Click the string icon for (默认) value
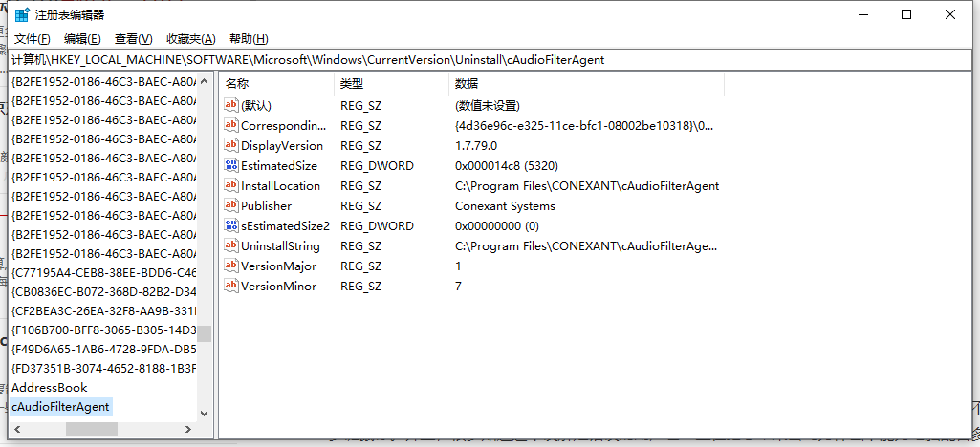 click(x=231, y=105)
